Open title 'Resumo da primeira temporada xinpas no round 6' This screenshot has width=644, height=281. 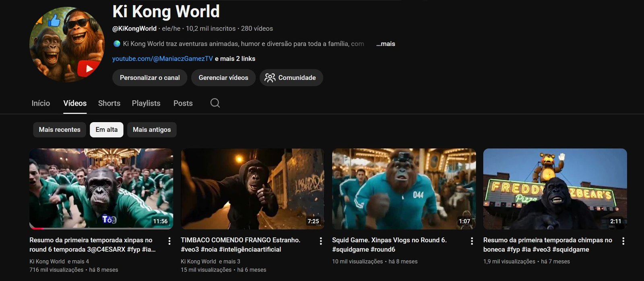(x=93, y=245)
